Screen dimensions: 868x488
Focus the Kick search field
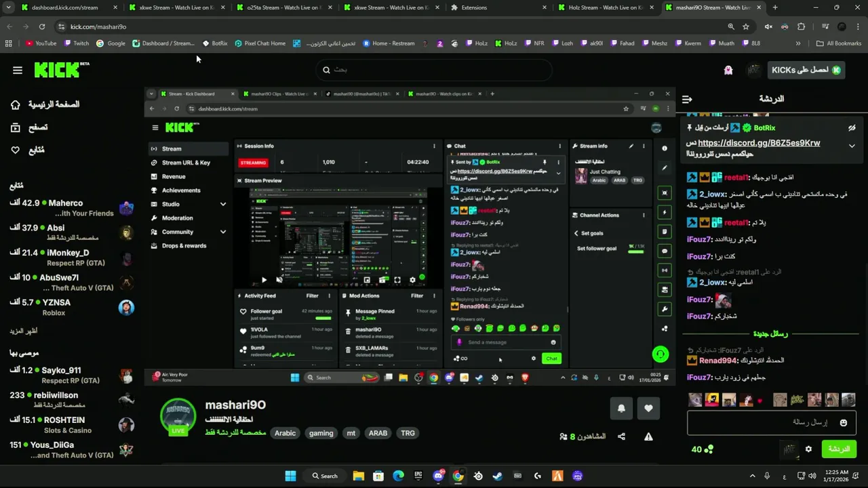pyautogui.click(x=434, y=70)
